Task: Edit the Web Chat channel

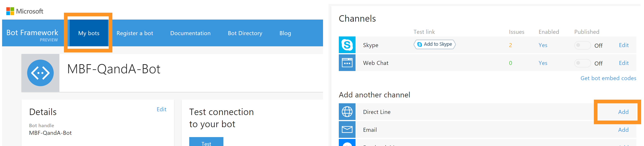Action: (624, 63)
